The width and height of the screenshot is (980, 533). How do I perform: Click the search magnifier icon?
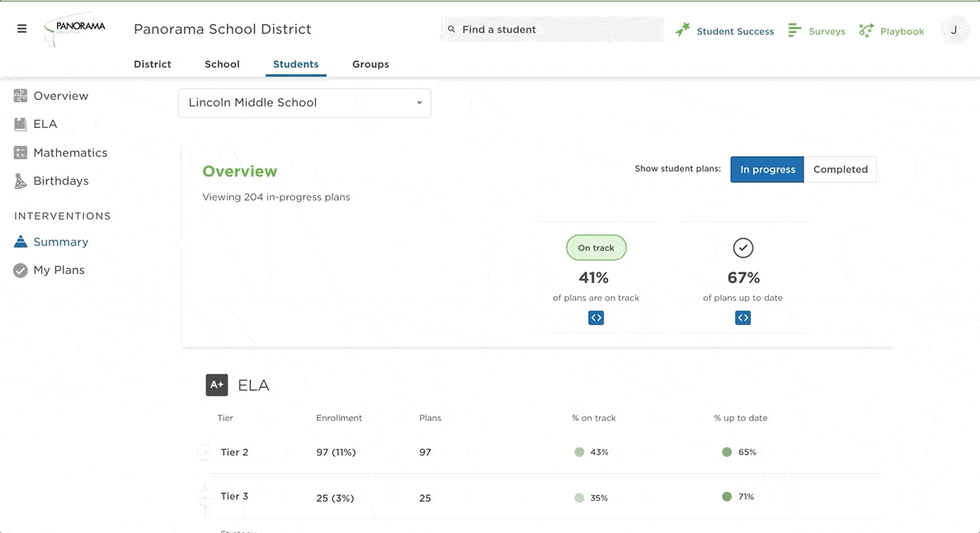tap(451, 30)
